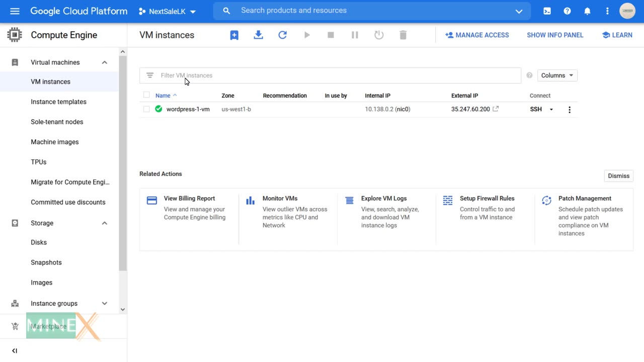Check the wordpress-1-vm row checkbox

tap(146, 109)
